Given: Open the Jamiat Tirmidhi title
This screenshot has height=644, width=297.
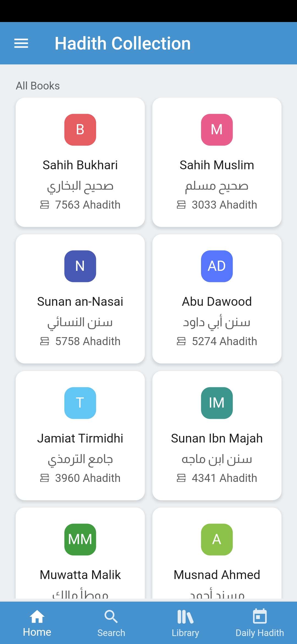Looking at the screenshot, I should [x=80, y=438].
